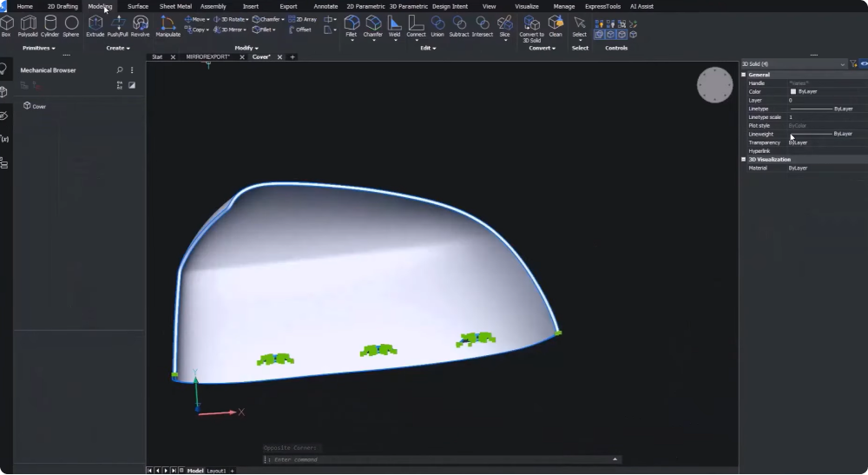Select the Box primitive tool
This screenshot has width=868, height=475.
pyautogui.click(x=6, y=26)
